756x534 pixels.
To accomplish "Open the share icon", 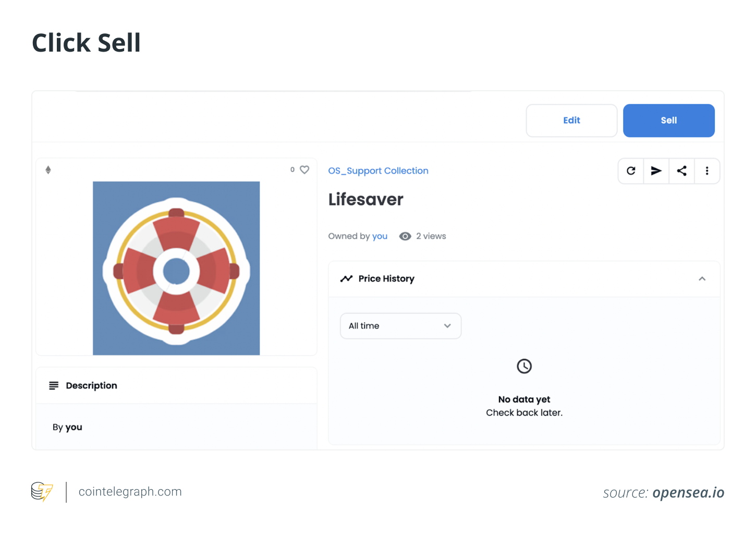I will coord(681,171).
